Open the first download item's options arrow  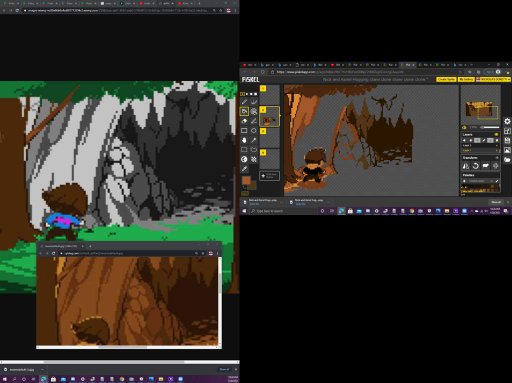coord(281,202)
